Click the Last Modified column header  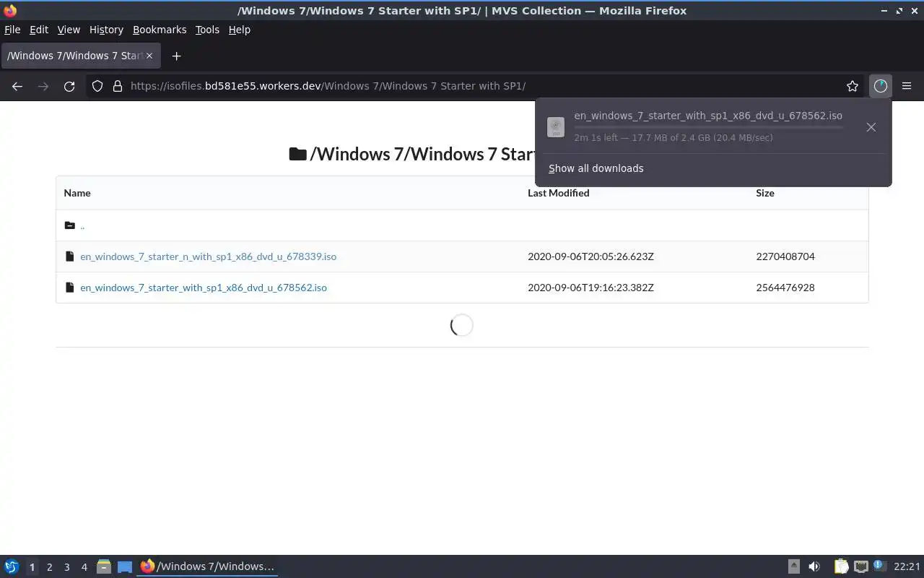click(558, 193)
